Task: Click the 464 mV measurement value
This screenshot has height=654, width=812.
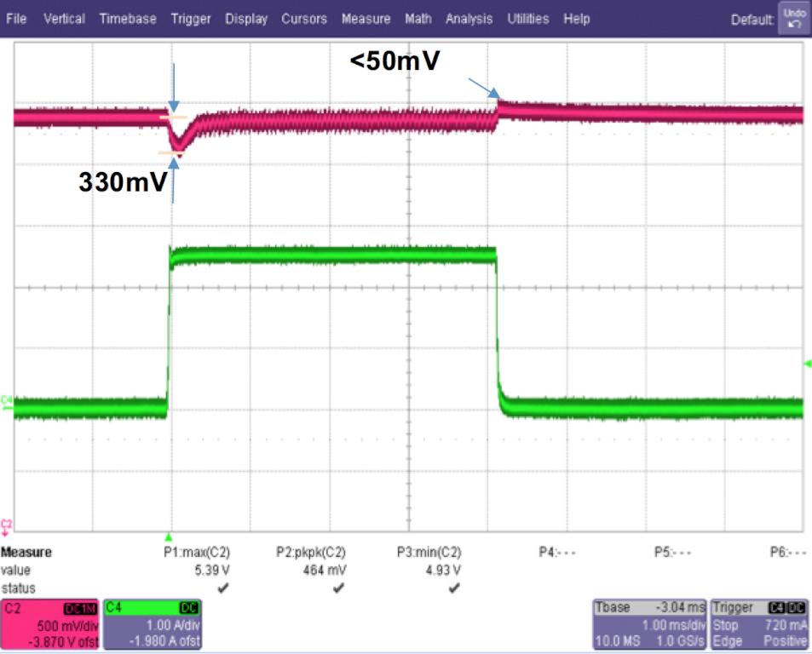Action: coord(324,571)
